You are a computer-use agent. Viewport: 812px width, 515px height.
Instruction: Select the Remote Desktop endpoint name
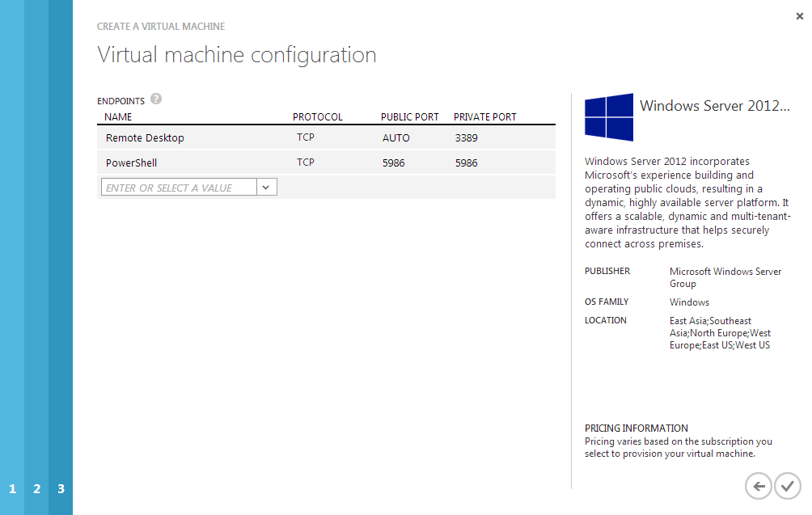pos(145,138)
